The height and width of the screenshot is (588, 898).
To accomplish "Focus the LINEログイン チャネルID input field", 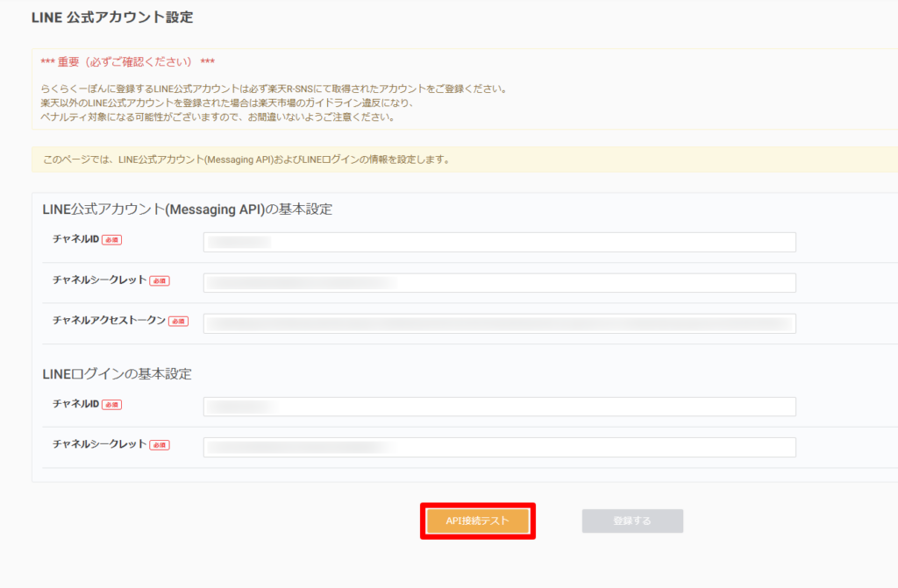I will point(499,407).
